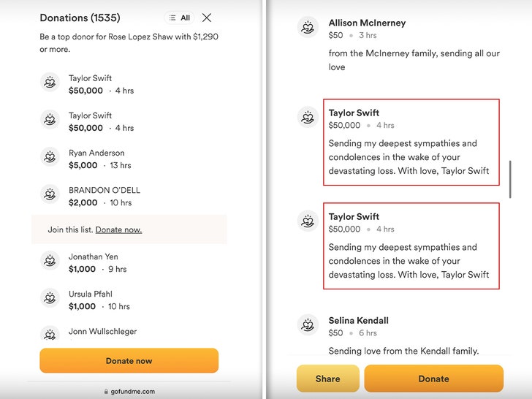The height and width of the screenshot is (399, 532).
Task: Click the gofundme.com address text
Action: click(137, 392)
